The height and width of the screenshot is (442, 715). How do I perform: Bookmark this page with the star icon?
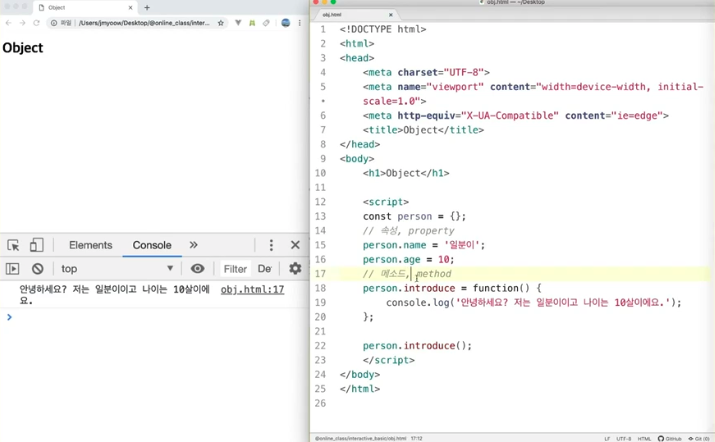click(221, 23)
